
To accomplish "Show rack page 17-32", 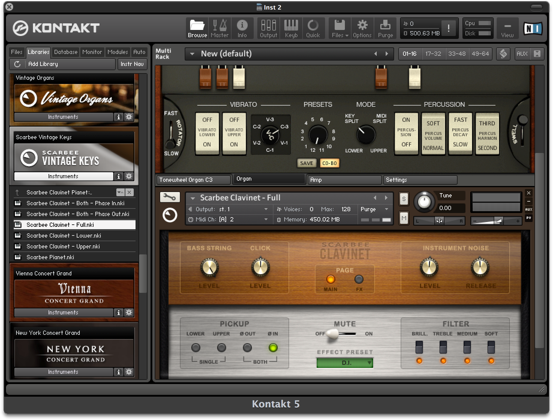I will (x=433, y=54).
